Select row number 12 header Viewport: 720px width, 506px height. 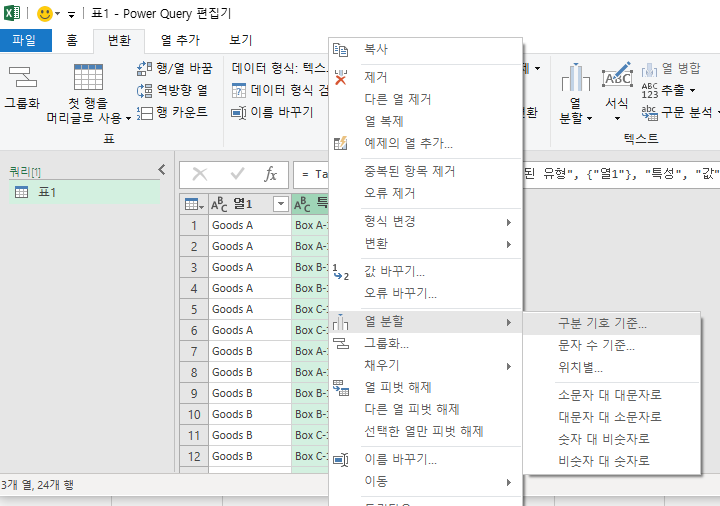pyautogui.click(x=194, y=456)
